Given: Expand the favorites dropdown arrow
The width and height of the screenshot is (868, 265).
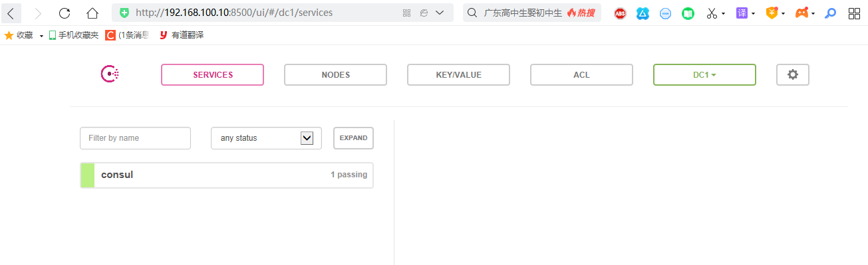Looking at the screenshot, I should click(x=41, y=36).
